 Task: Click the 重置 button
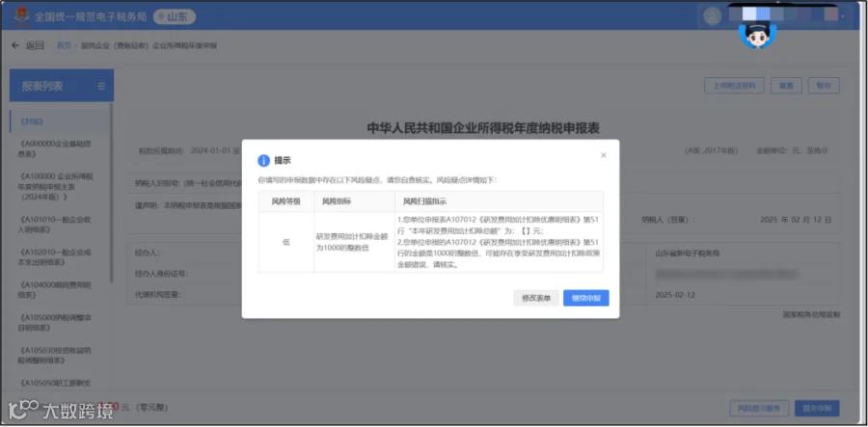point(786,86)
